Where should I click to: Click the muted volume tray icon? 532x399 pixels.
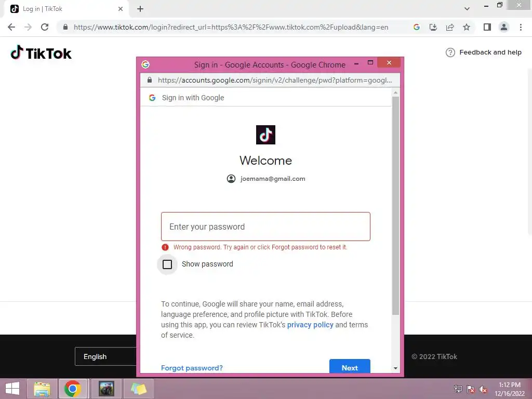[483, 389]
